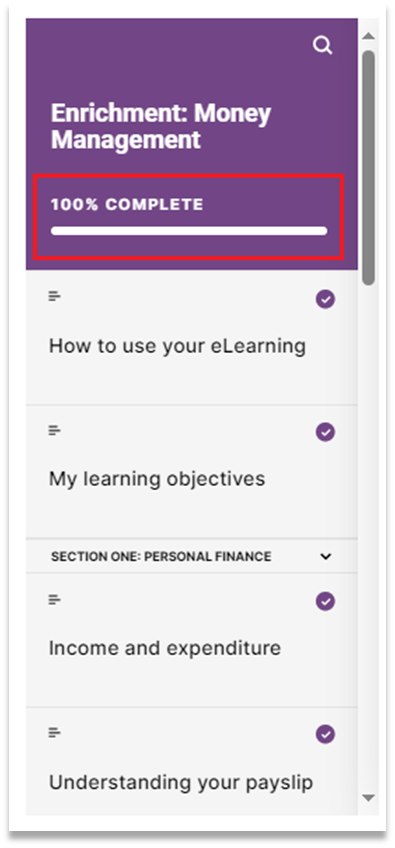Click scrollbar down arrow
This screenshot has height=848, width=395.
click(x=368, y=798)
